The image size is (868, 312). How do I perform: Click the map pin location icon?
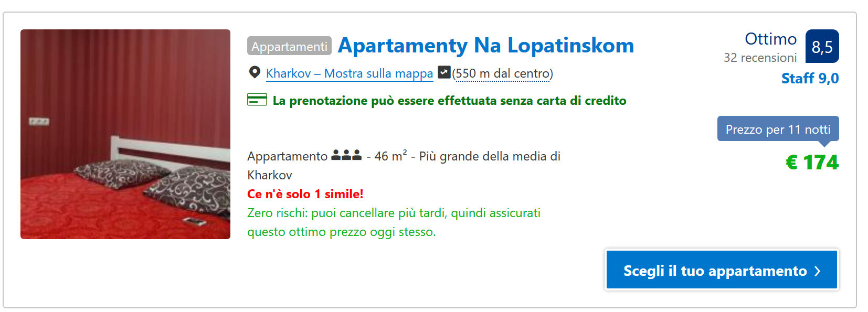click(255, 72)
